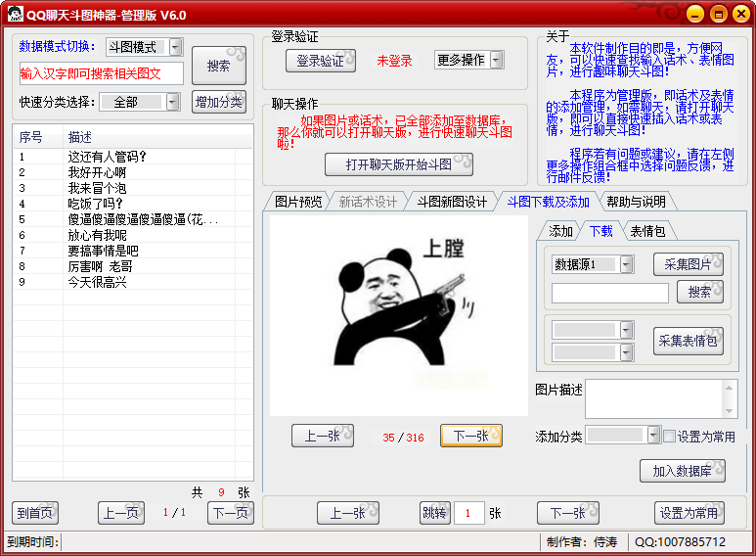Click the up arrow of 图片描述 scrollbar

729,387
